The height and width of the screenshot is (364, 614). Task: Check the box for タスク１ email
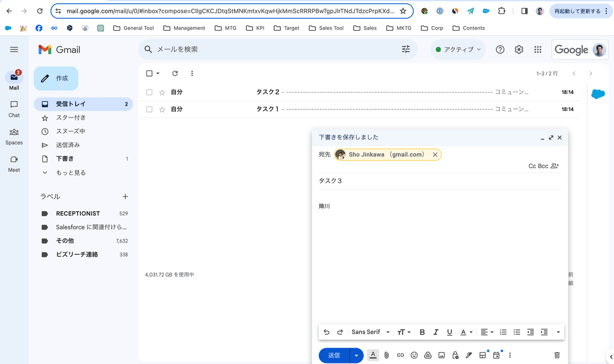click(149, 109)
